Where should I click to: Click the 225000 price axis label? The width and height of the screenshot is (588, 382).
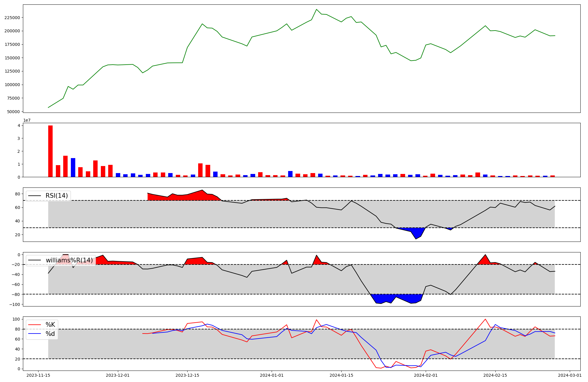pos(12,18)
